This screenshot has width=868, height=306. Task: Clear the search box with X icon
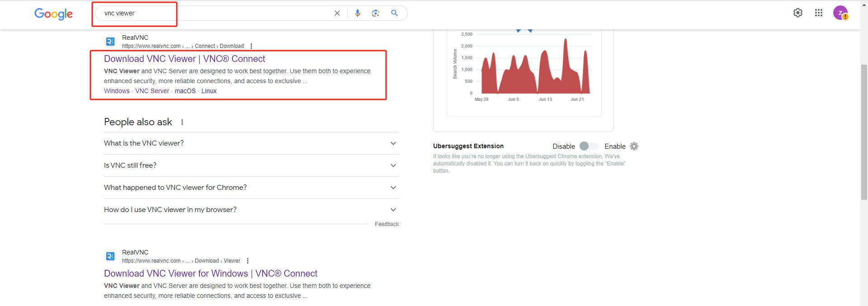pos(337,13)
